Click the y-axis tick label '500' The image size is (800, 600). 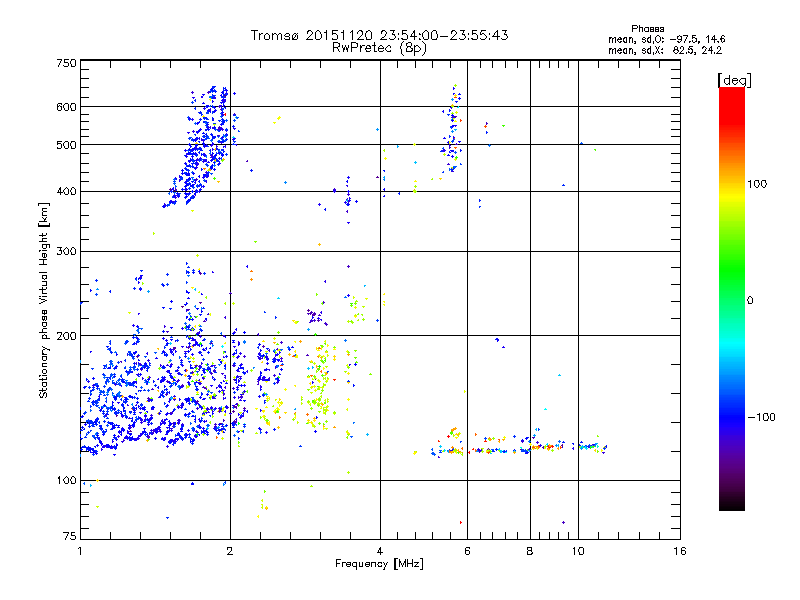click(66, 145)
